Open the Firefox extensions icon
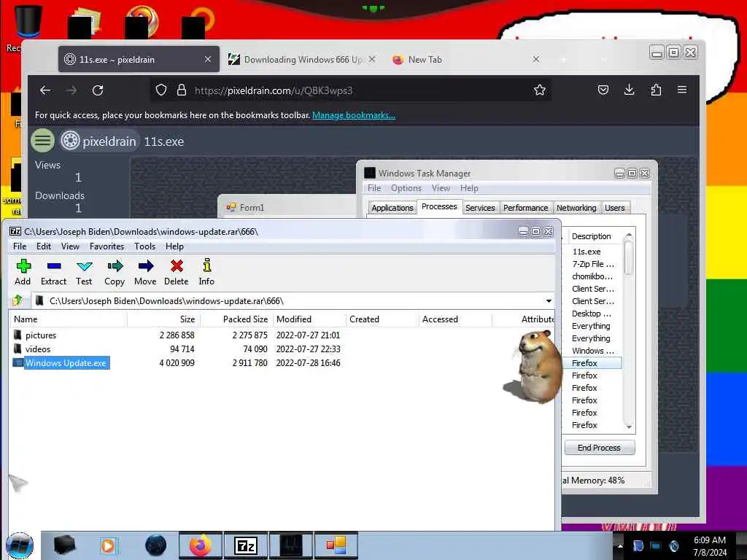 click(x=656, y=90)
